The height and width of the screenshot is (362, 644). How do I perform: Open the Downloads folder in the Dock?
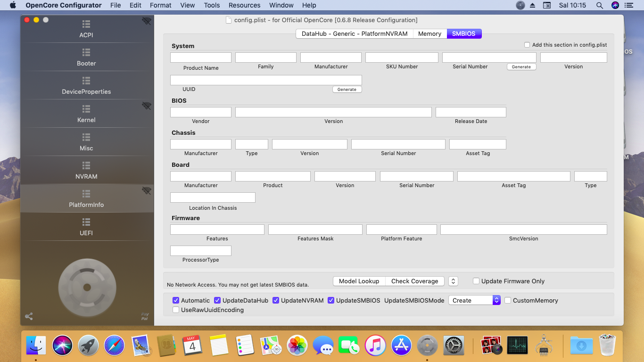(581, 346)
